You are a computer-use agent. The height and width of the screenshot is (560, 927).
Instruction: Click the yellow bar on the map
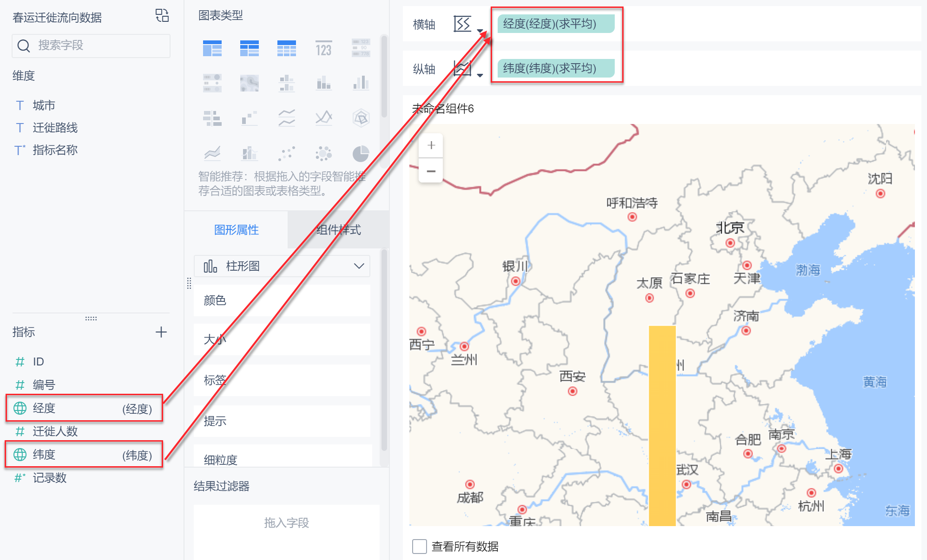662,425
